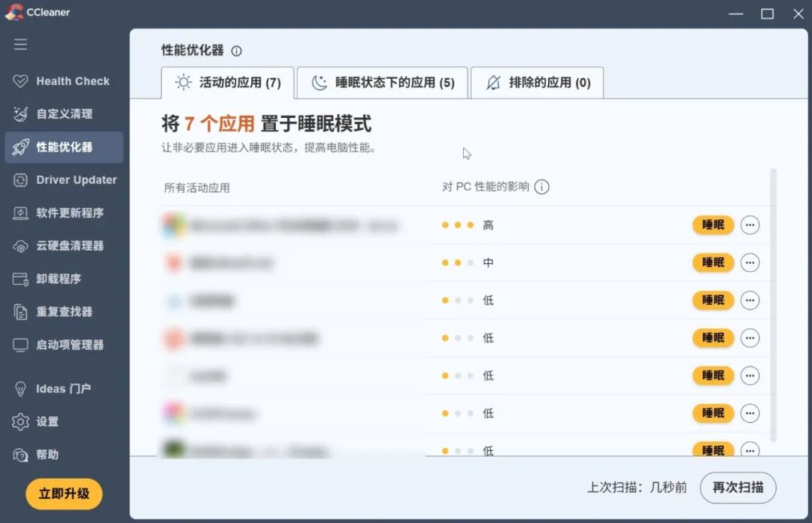This screenshot has width=812, height=523.
Task: Switch to the 睡眠状态下的应用 (5) tab
Action: [x=382, y=83]
